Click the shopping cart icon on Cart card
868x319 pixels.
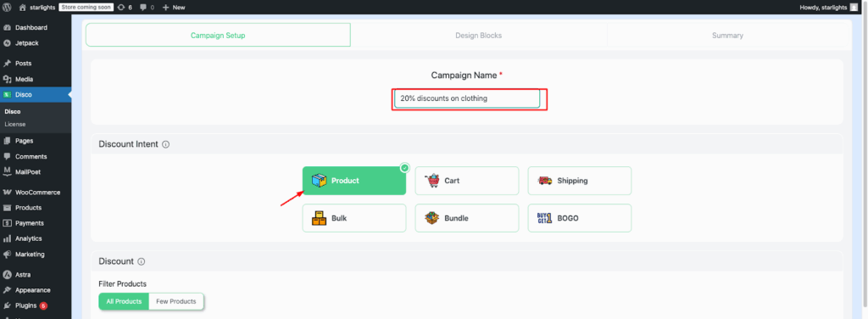coord(431,181)
